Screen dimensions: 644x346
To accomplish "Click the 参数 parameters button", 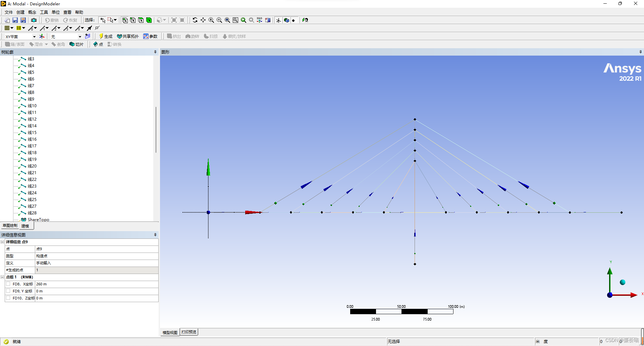I will 150,36.
